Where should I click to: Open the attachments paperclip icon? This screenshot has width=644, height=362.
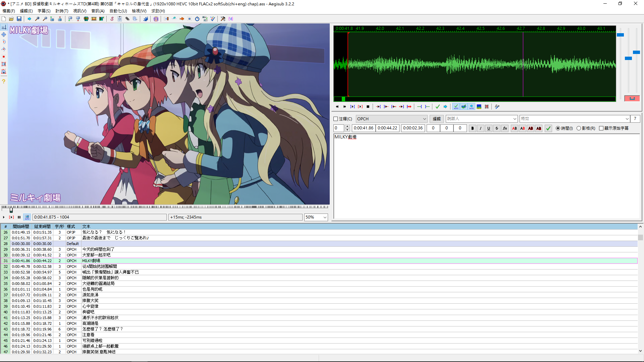point(127,19)
